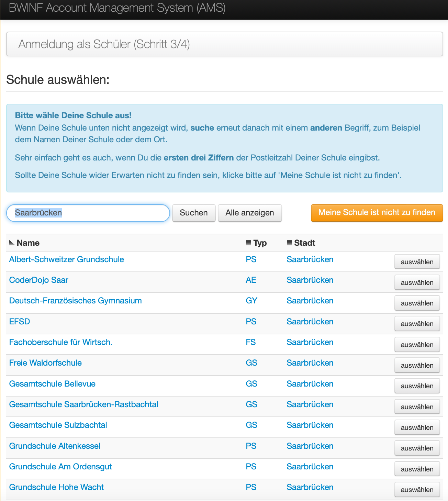Choose Grundschule Hohe Wacht with auswählen
Screen dimensions: 448x501
click(x=417, y=490)
